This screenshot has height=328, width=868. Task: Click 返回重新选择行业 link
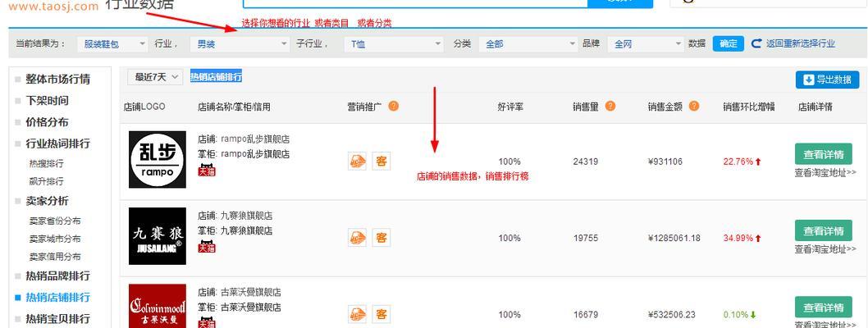point(801,43)
